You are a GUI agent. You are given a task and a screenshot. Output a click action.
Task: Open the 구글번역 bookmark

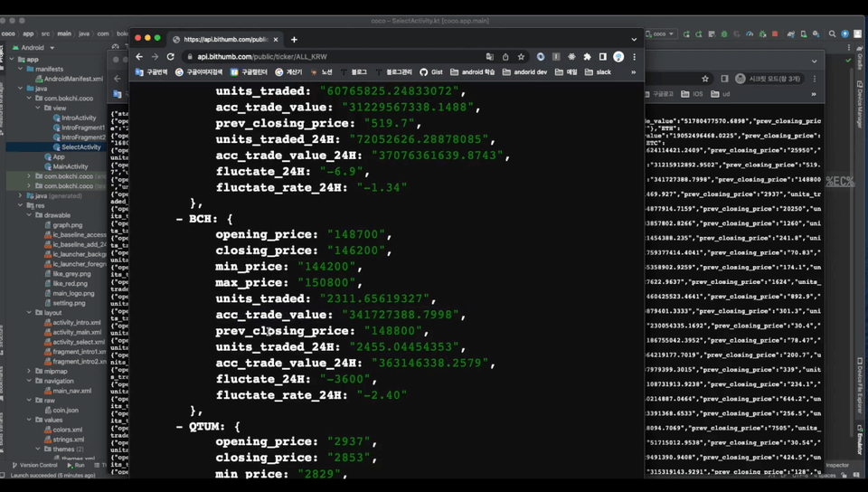[152, 72]
